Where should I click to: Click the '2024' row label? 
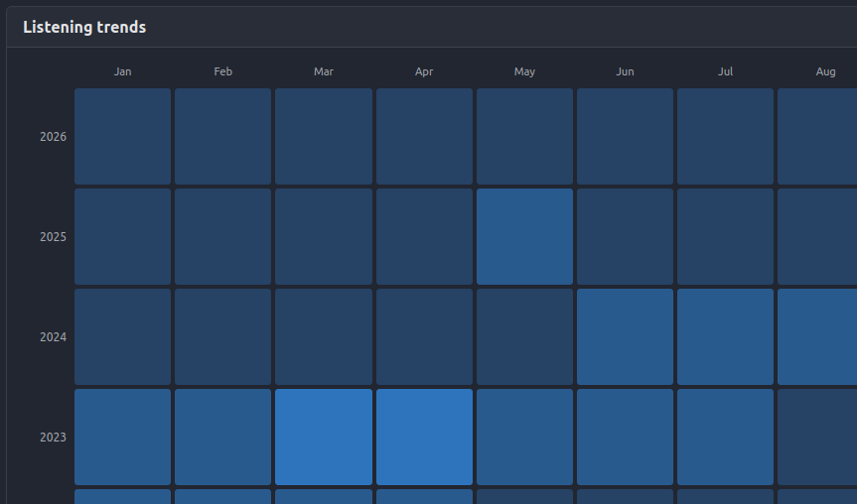[x=53, y=337]
